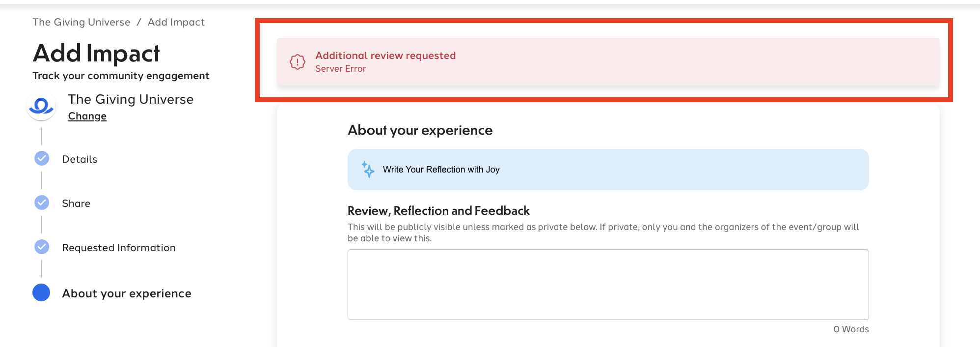Click the Change link under The Giving Universe
This screenshot has width=980, height=347.
[x=87, y=116]
